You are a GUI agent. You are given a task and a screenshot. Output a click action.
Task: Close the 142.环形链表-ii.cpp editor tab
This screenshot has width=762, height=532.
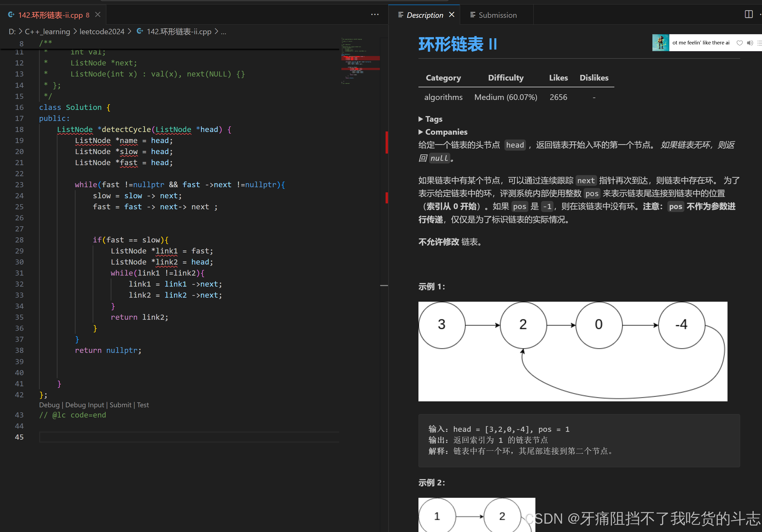click(x=98, y=15)
